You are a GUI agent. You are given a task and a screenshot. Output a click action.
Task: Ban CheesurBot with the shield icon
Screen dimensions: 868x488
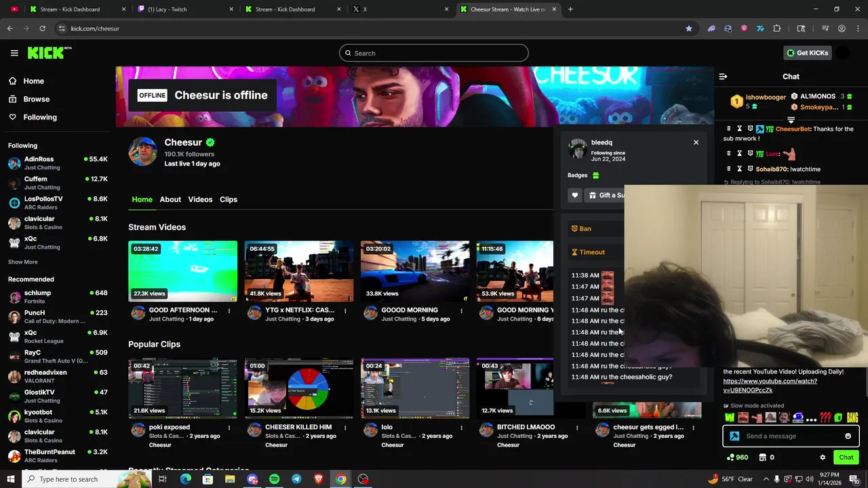[x=750, y=129]
